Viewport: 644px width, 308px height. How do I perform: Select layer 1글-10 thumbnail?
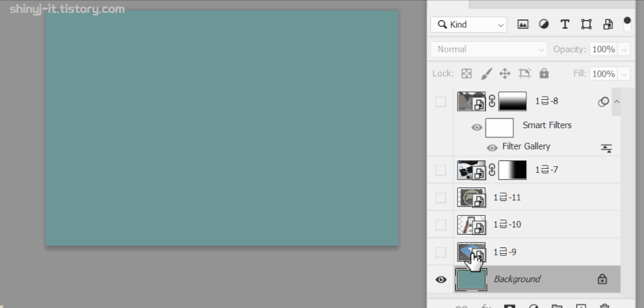click(x=471, y=225)
